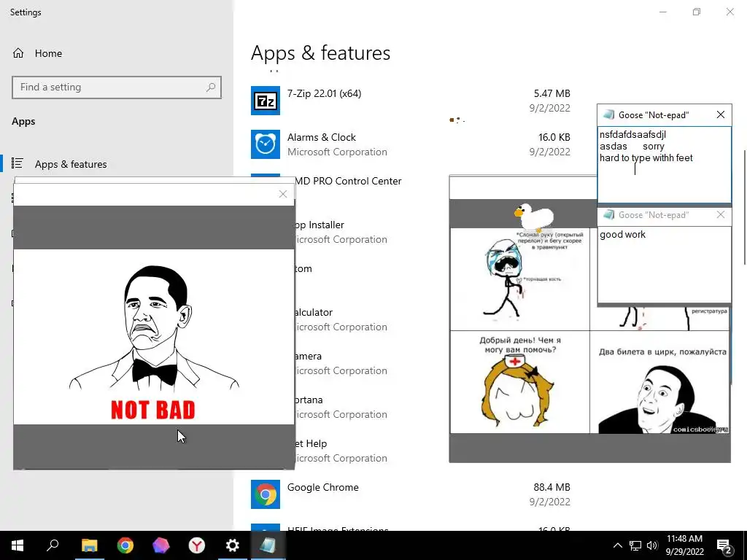
Task: Click the Settings gear taskbar icon
Action: point(232,545)
